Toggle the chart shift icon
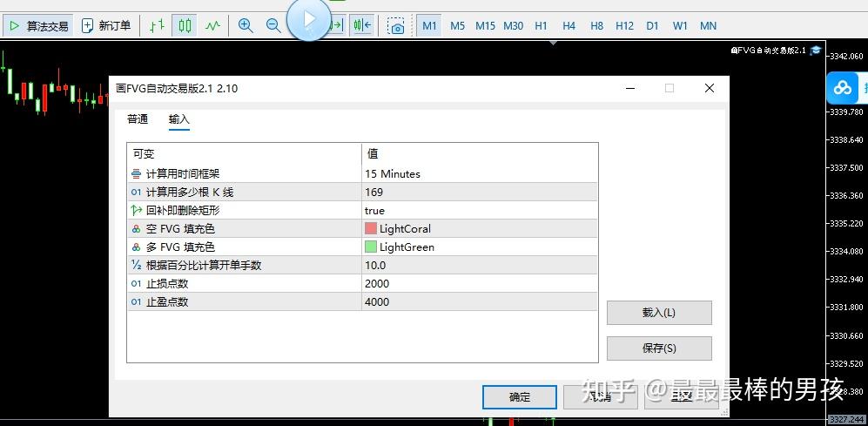 click(362, 25)
